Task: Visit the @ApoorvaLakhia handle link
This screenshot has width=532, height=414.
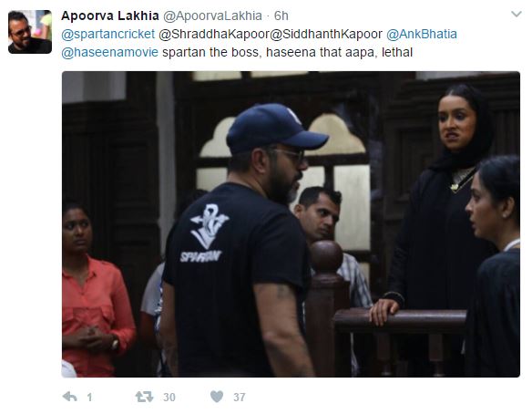Action: point(212,16)
